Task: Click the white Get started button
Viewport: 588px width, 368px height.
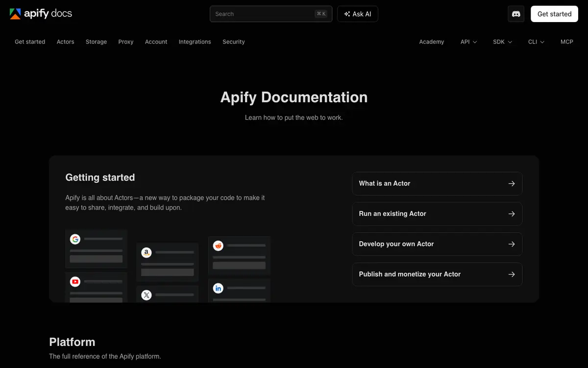Action: tap(554, 14)
